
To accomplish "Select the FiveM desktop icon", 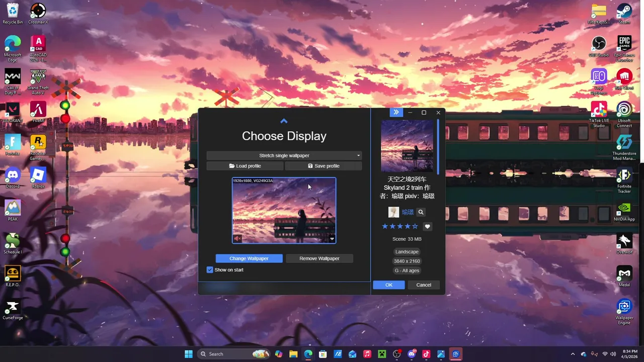I will 38,112.
